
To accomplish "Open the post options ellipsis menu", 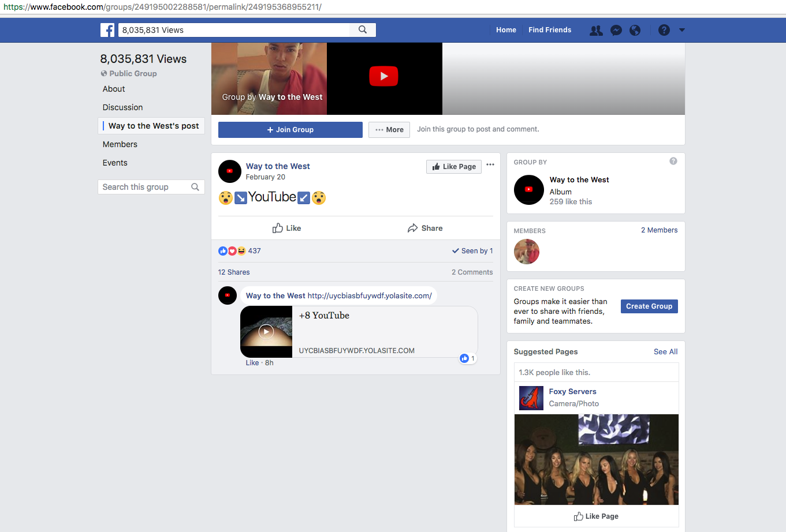I will coord(490,165).
